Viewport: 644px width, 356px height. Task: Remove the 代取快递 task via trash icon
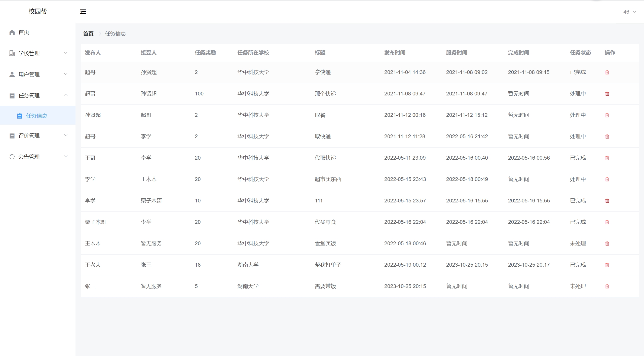point(607,158)
